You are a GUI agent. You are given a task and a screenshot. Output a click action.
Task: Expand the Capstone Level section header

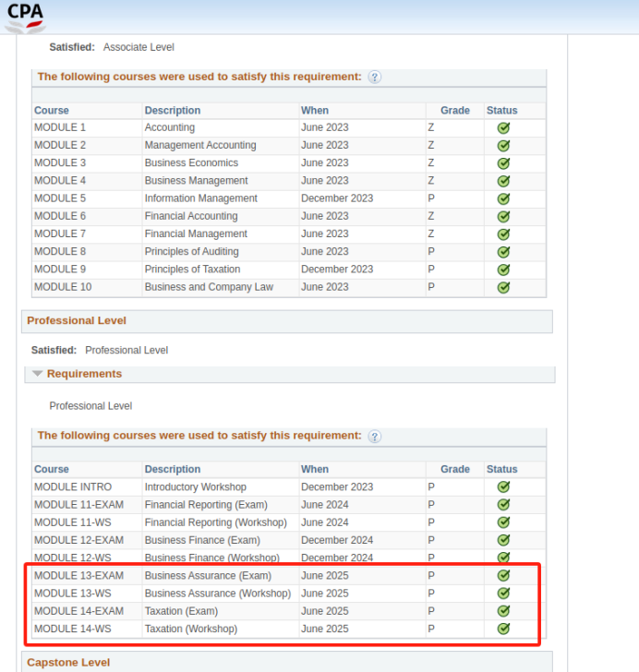pyautogui.click(x=68, y=662)
